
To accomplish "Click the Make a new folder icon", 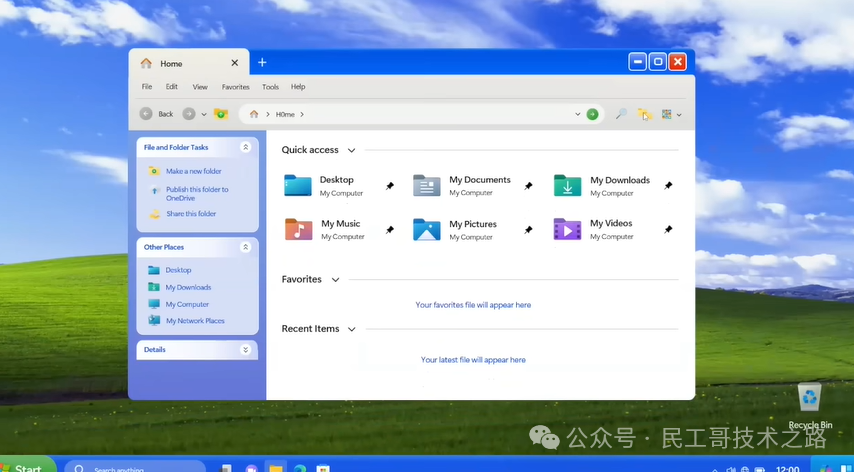I will pyautogui.click(x=154, y=171).
